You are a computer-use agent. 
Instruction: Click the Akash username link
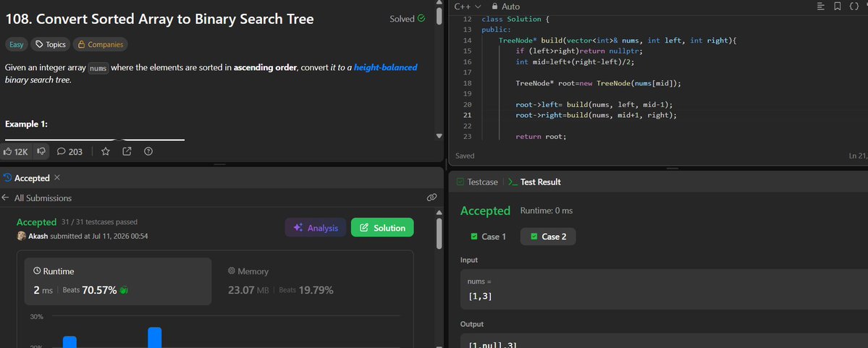pos(38,236)
